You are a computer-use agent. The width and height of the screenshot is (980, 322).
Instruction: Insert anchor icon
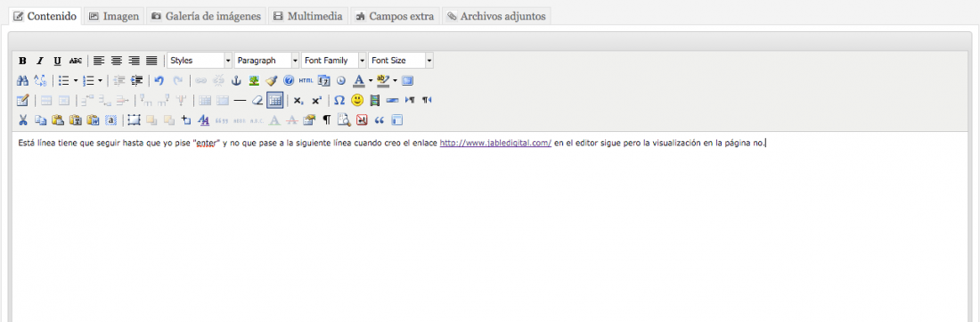click(x=236, y=80)
